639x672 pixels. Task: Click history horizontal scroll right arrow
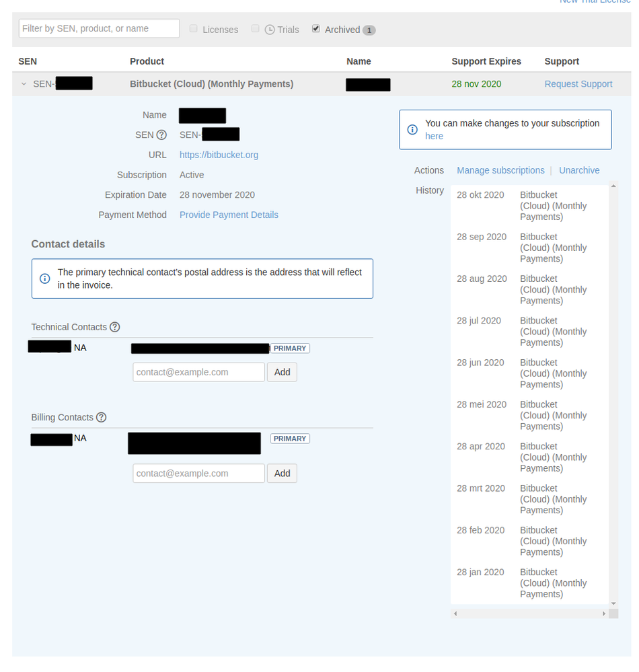click(604, 613)
